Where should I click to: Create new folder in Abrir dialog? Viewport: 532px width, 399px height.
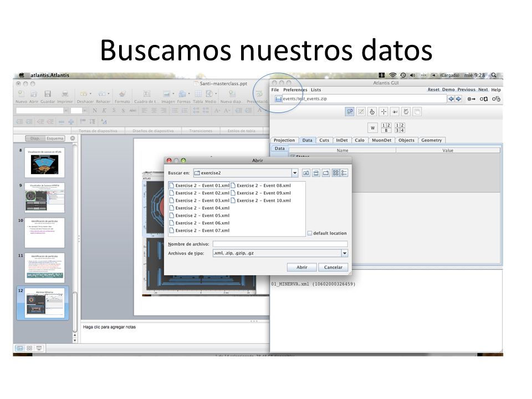pos(326,173)
